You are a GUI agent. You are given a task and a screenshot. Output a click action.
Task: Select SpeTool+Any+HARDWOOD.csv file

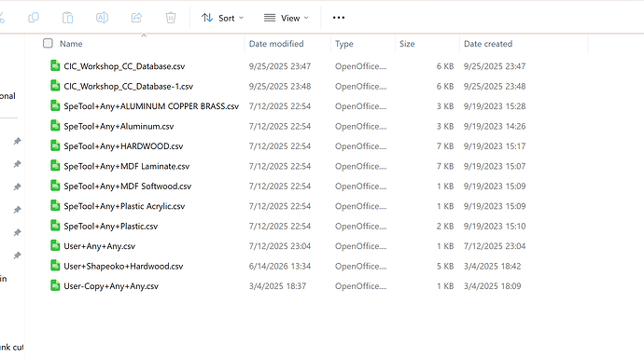tap(123, 146)
